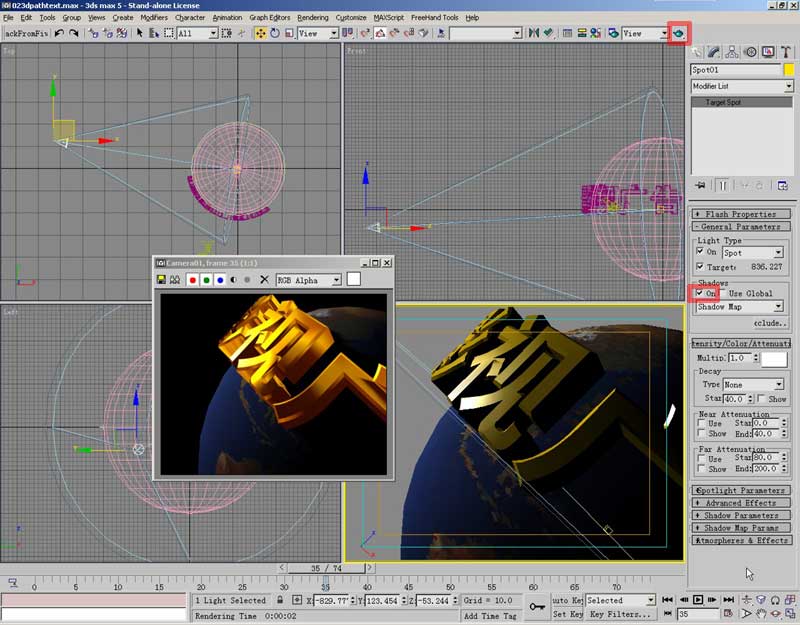Click the Play Animation button
The width and height of the screenshot is (800, 625).
point(698,600)
